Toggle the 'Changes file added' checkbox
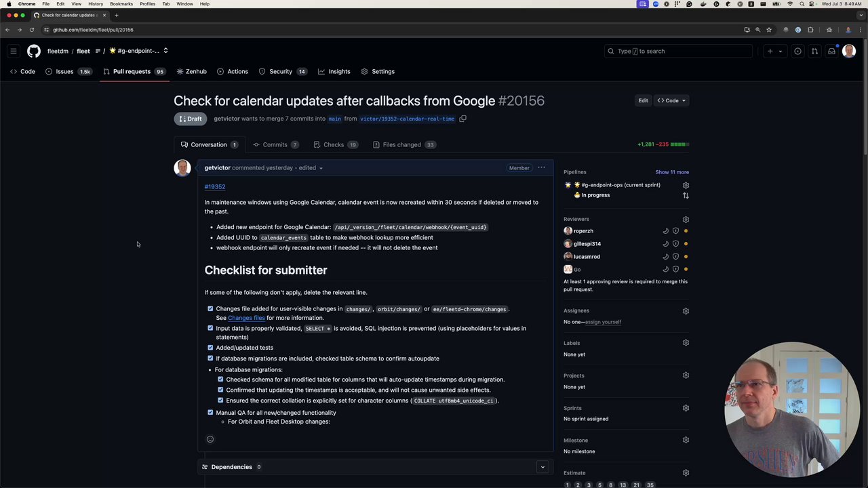 point(210,309)
